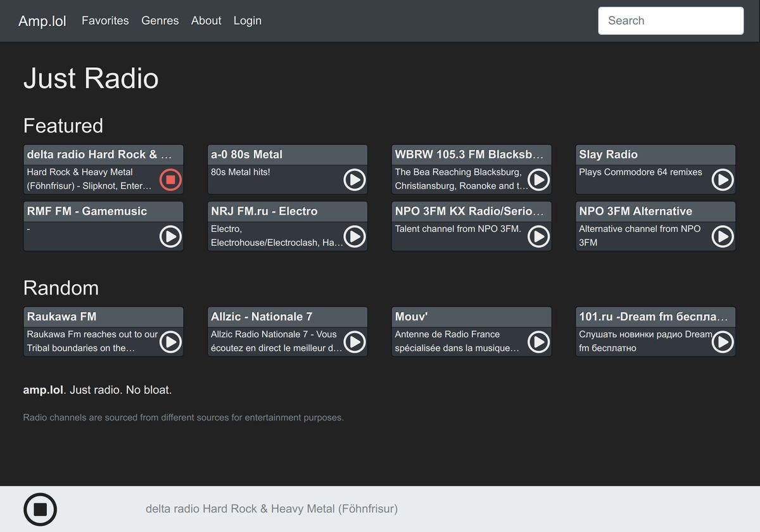Screen dimensions: 760x532
Task: Click the Amp.lol brand logo
Action: [x=42, y=21]
